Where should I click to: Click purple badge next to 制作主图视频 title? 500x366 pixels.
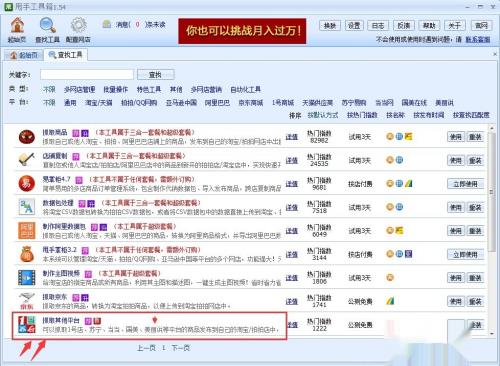(88, 274)
